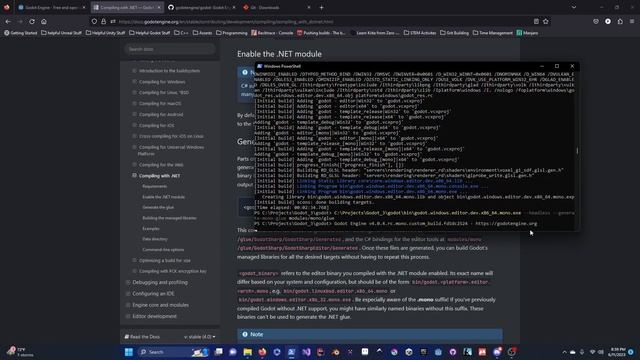This screenshot has width=640, height=360.
Task: Bookmark this page with the star icon
Action: pos(546,22)
